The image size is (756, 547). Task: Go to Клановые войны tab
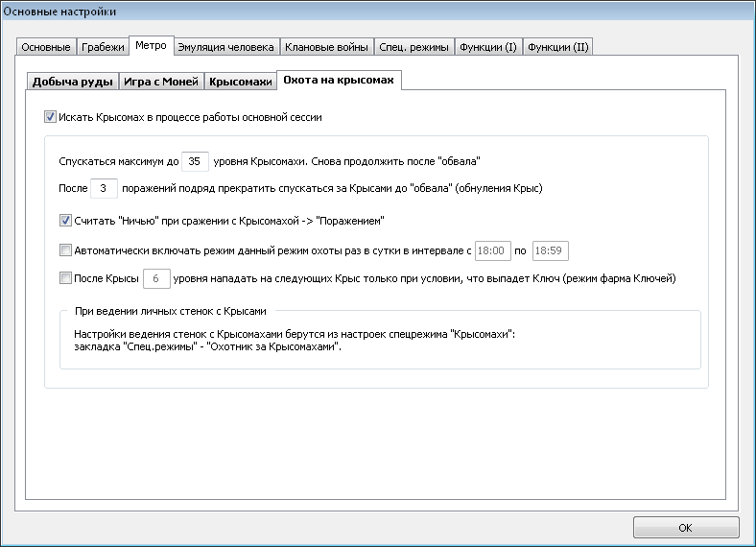(326, 47)
